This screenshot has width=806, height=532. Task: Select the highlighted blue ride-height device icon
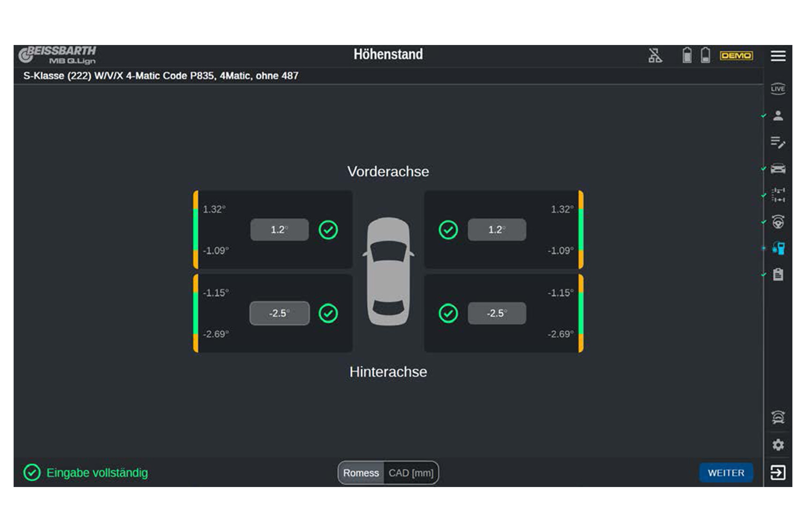[x=778, y=248]
